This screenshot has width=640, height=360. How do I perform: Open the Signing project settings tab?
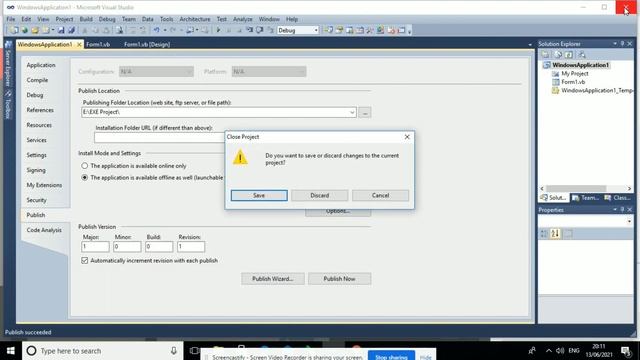pyautogui.click(x=36, y=170)
